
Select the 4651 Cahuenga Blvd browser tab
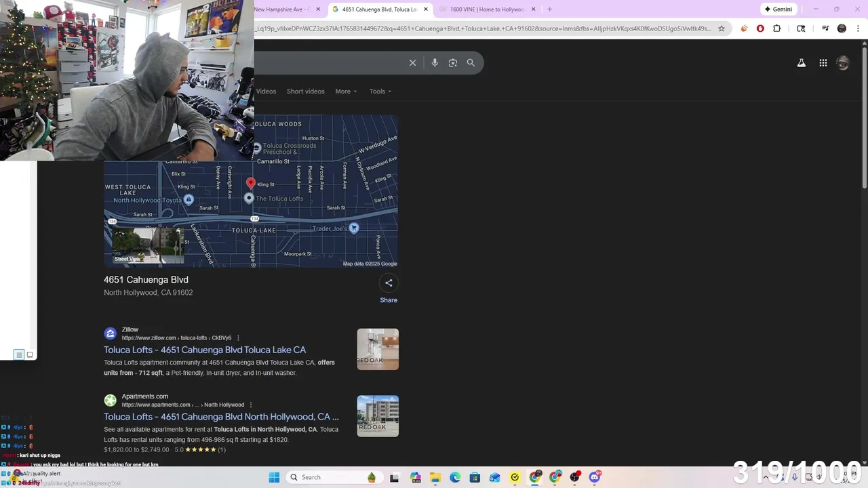[381, 9]
